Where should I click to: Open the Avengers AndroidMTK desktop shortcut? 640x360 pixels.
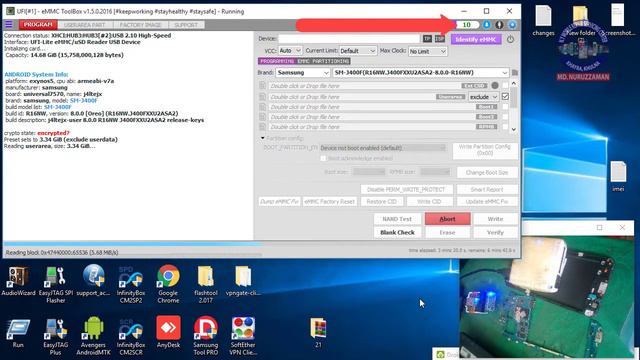(93, 336)
